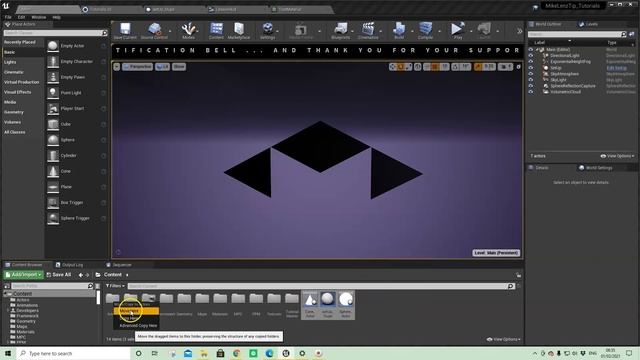The height and width of the screenshot is (360, 640).
Task: Toggle visibility of SkyLight
Action: 531,80
